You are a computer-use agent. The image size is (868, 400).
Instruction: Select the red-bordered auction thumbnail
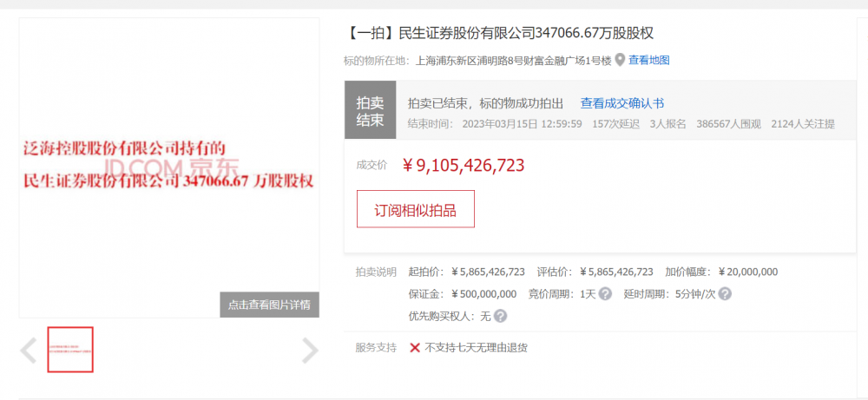point(70,350)
